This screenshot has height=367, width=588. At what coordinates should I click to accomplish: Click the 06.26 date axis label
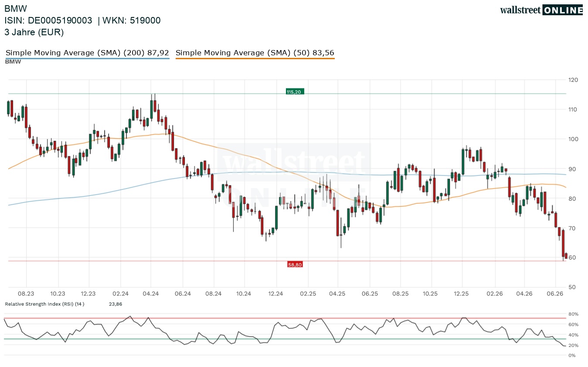(x=555, y=294)
